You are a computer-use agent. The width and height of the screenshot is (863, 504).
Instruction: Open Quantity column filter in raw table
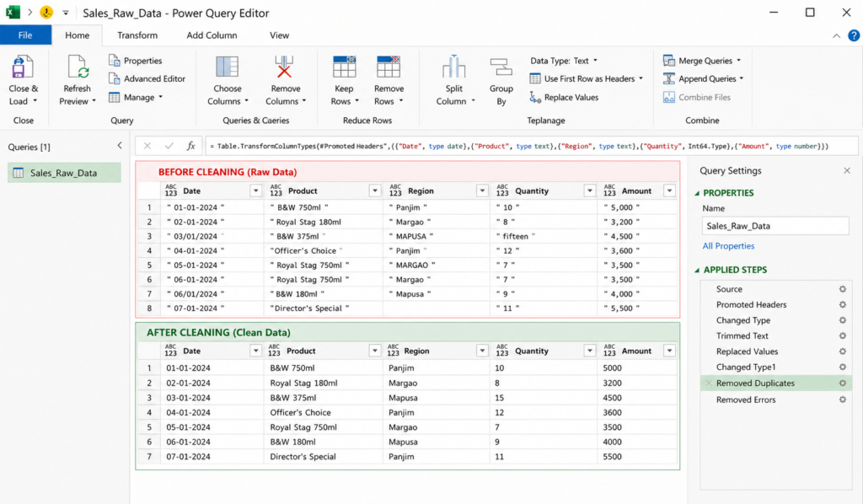pyautogui.click(x=589, y=191)
